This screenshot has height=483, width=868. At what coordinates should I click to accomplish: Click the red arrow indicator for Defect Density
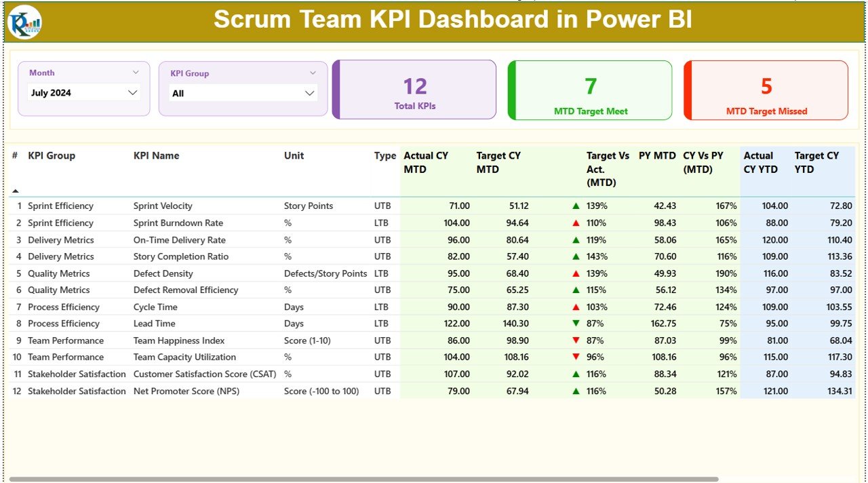tap(575, 273)
